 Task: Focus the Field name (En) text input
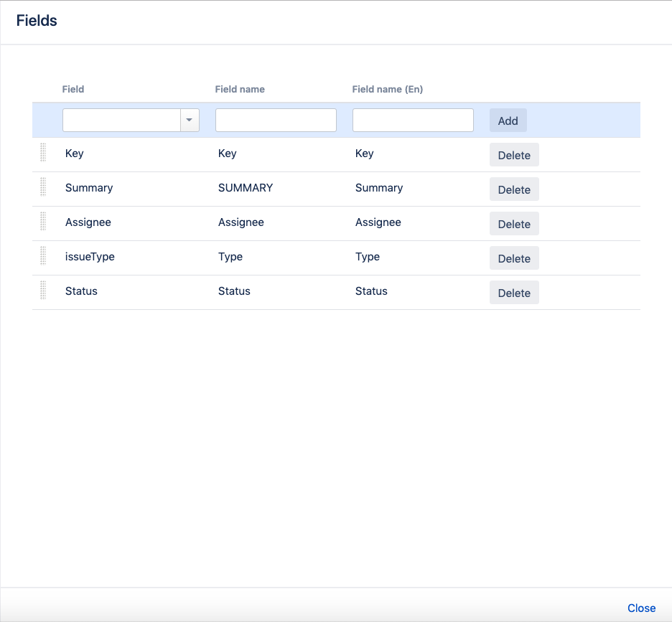[x=413, y=120]
